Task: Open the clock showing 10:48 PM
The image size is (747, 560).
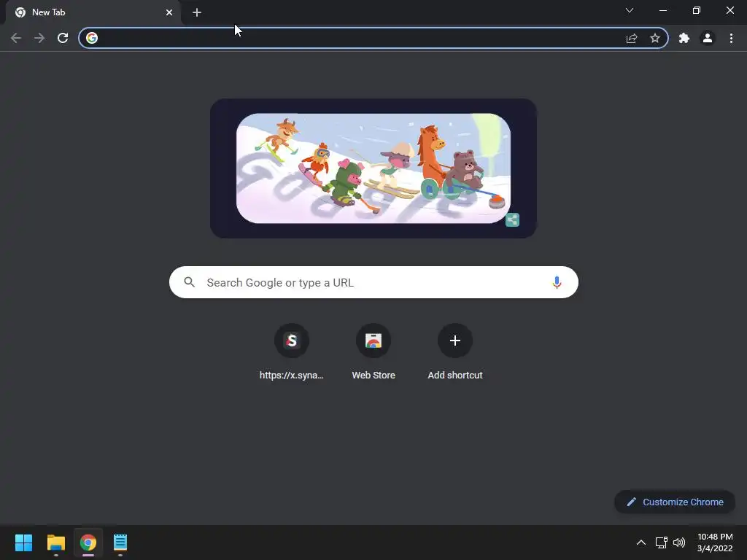Action: point(715,542)
